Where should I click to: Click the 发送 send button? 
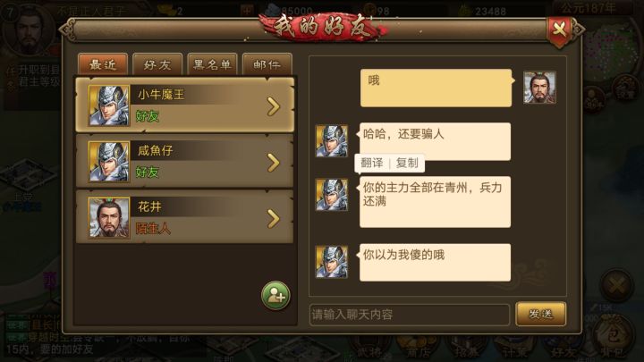[x=540, y=314]
